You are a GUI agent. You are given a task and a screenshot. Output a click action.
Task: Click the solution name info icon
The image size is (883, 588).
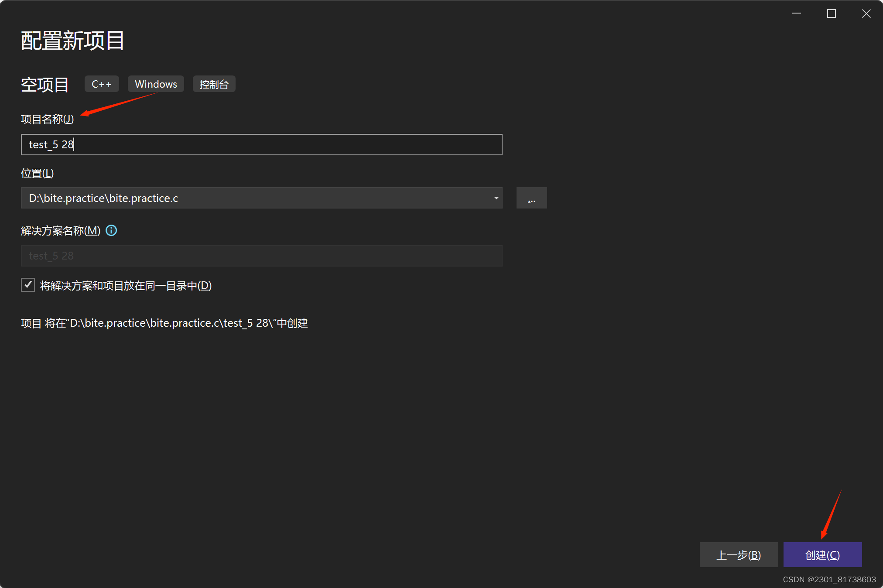tap(111, 230)
